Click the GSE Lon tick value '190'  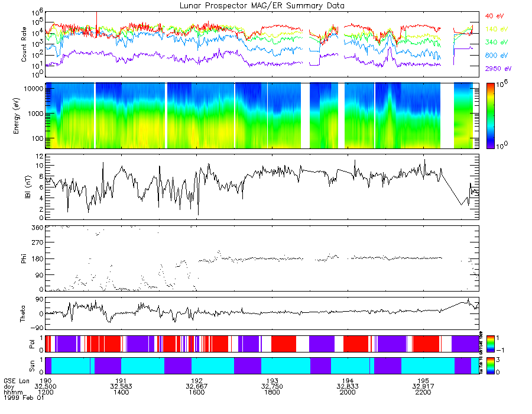click(46, 381)
